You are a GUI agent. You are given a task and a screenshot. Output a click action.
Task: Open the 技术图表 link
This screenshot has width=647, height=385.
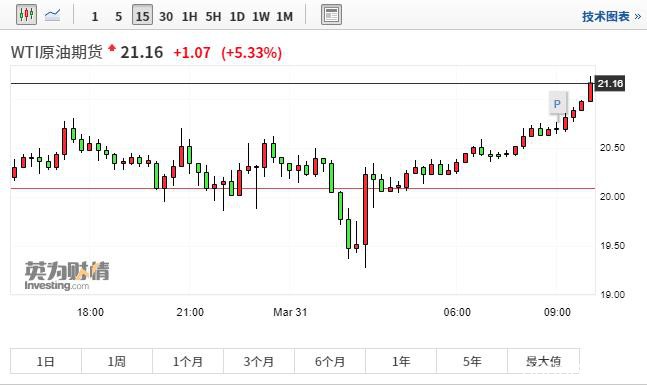[612, 17]
